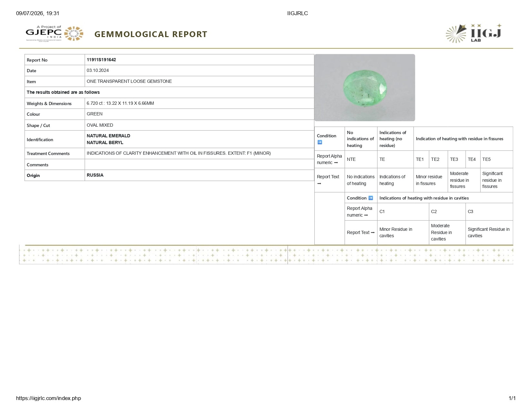Click the Weights & Dimensions label
532x411 pixels.
[49, 103]
